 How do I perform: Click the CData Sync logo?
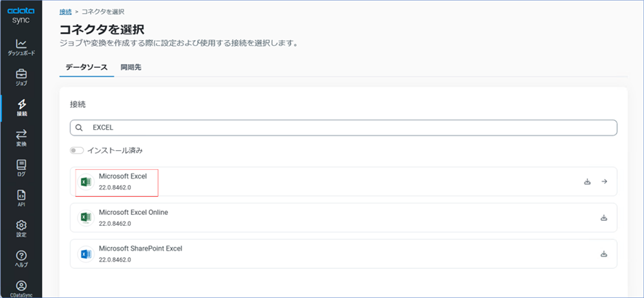click(x=21, y=15)
